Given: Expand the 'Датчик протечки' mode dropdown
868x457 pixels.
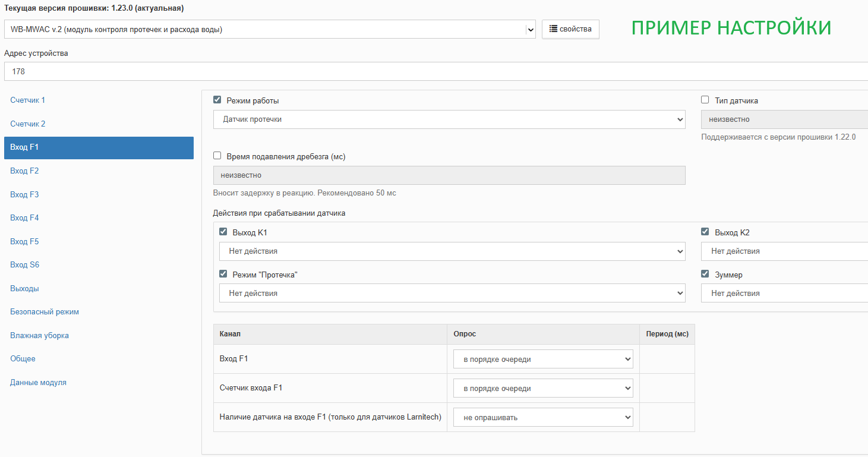Looking at the screenshot, I should pos(449,119).
